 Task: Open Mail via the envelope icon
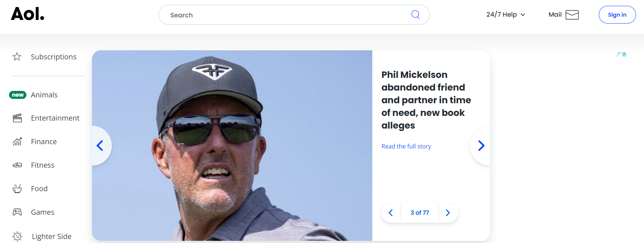pyautogui.click(x=572, y=15)
